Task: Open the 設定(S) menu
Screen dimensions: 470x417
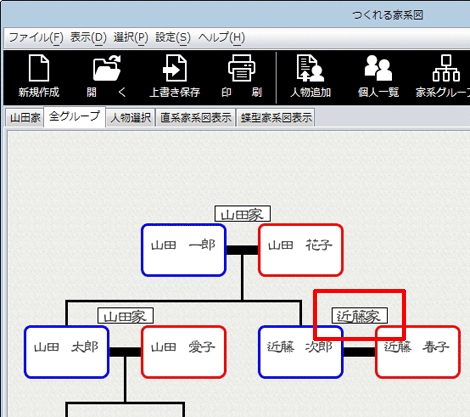Action: coord(173,37)
